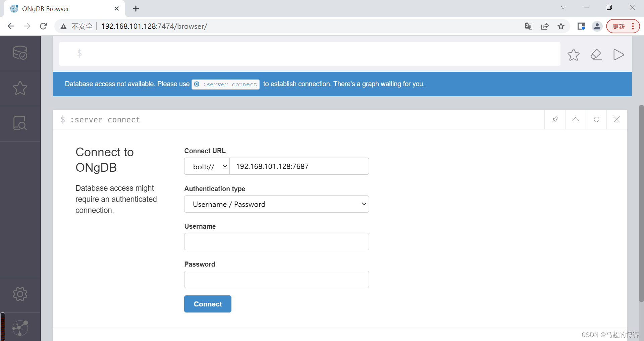The image size is (644, 341).
Task: Focus the command editor input
Action: (x=310, y=54)
